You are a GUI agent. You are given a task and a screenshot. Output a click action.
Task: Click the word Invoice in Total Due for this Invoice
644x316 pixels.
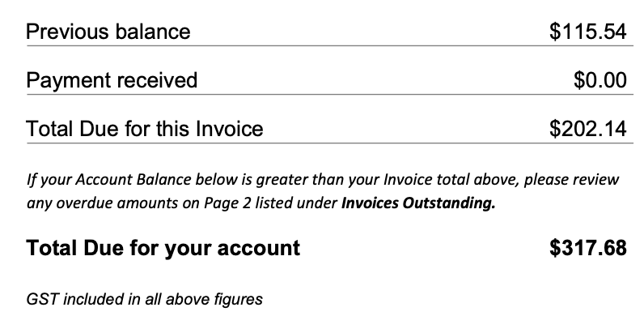pos(229,129)
